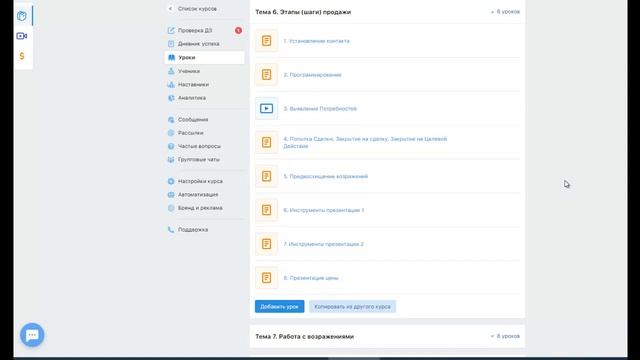640x360 pixels.
Task: Click the Настройки курса gear icon
Action: [x=171, y=181]
